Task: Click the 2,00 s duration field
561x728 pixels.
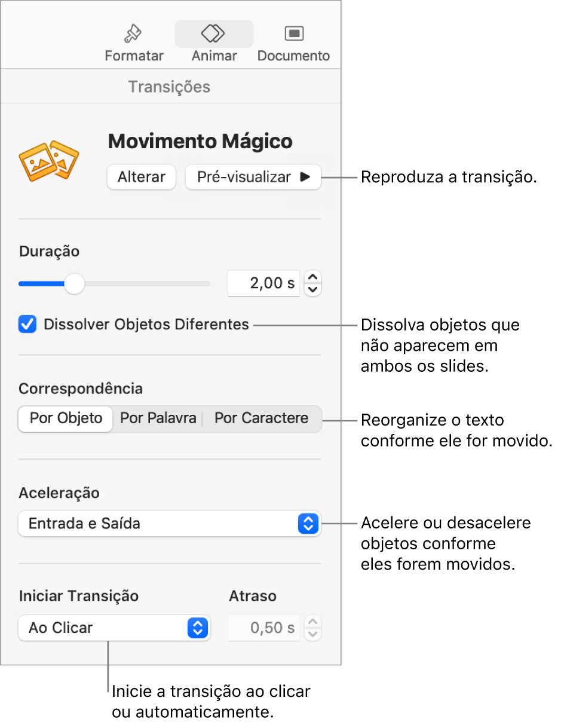Action: [263, 283]
